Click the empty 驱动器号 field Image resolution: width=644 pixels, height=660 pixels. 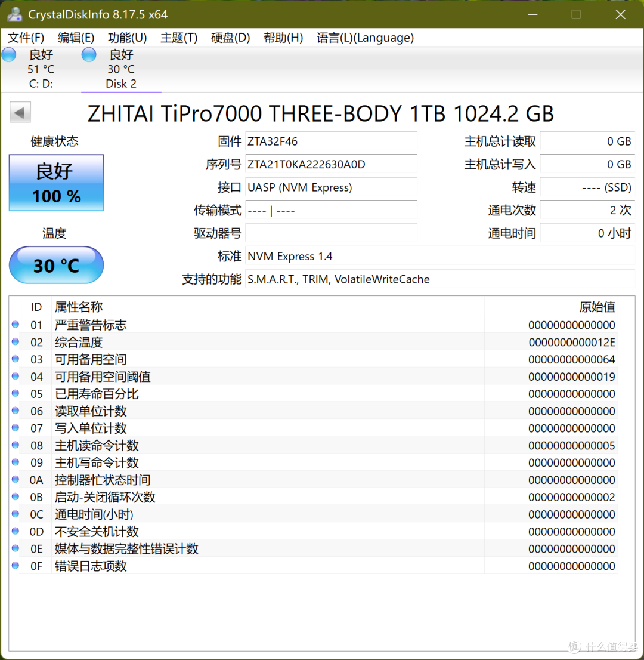pos(332,233)
